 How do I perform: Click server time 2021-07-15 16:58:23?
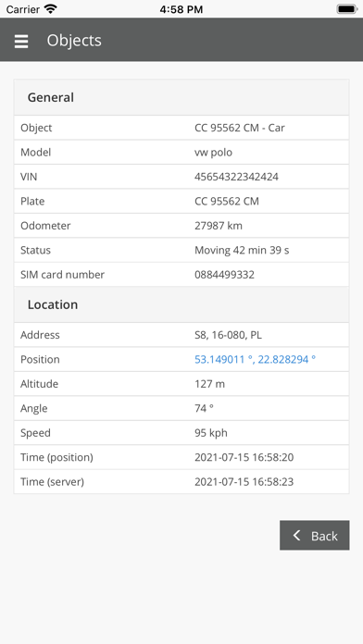tap(244, 482)
